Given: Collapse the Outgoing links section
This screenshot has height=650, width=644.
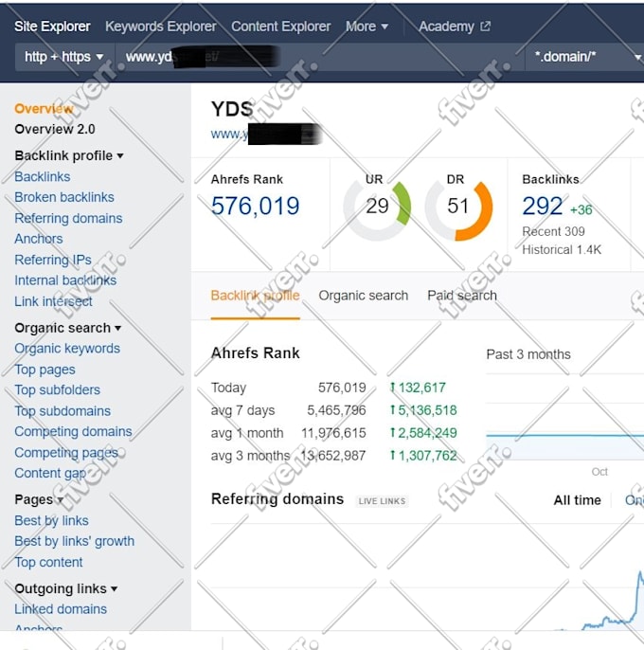Looking at the screenshot, I should tap(66, 588).
